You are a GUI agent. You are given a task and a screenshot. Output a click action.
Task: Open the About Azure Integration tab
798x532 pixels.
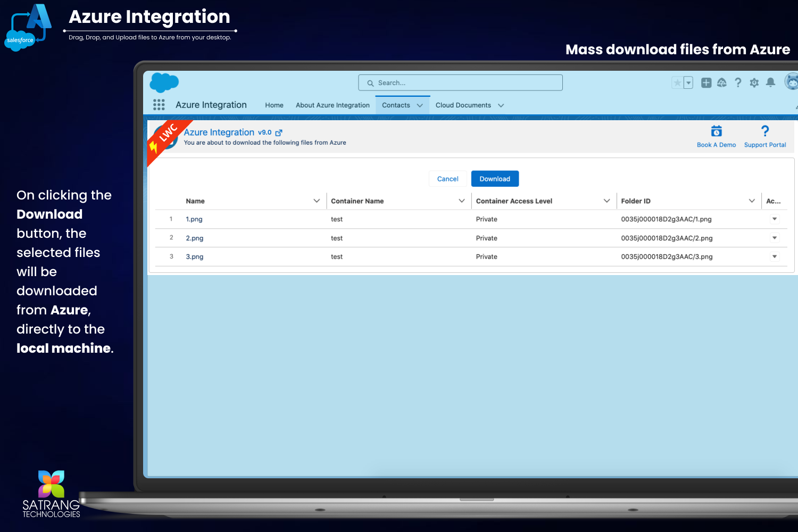click(332, 105)
